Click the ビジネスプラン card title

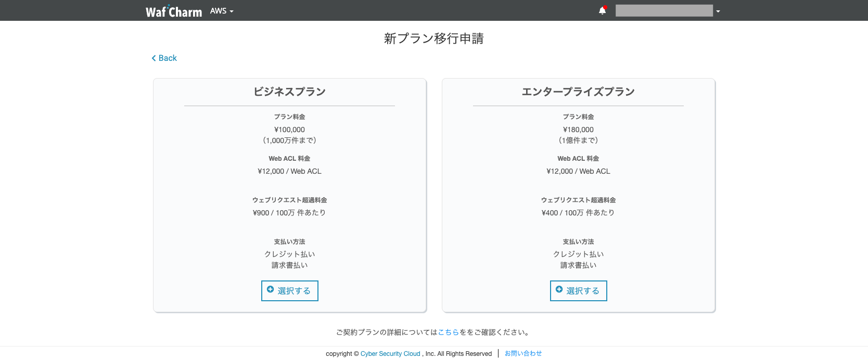pos(289,92)
